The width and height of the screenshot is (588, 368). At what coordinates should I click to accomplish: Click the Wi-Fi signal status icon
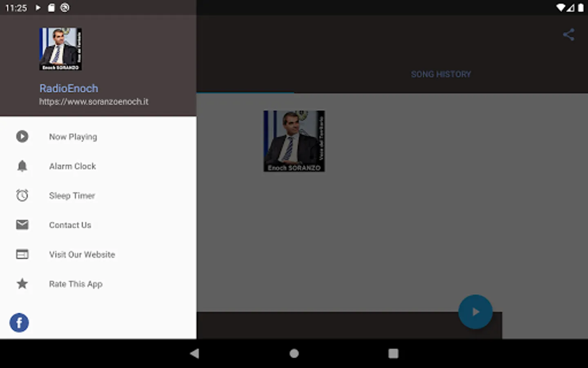(561, 8)
